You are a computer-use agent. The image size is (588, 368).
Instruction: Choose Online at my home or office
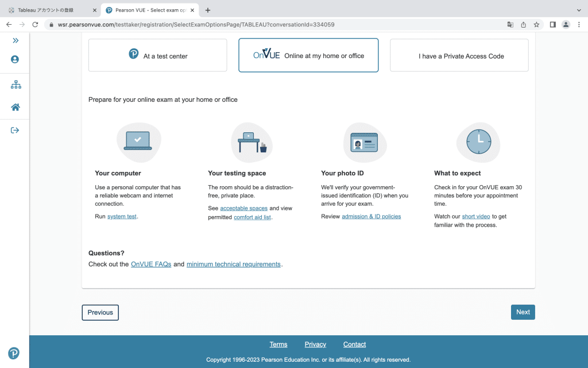[308, 55]
